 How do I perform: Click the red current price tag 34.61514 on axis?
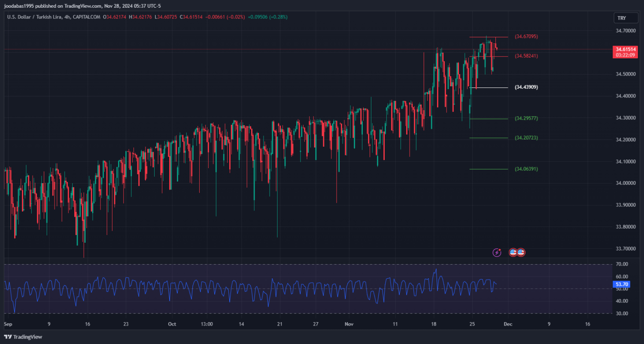click(626, 49)
